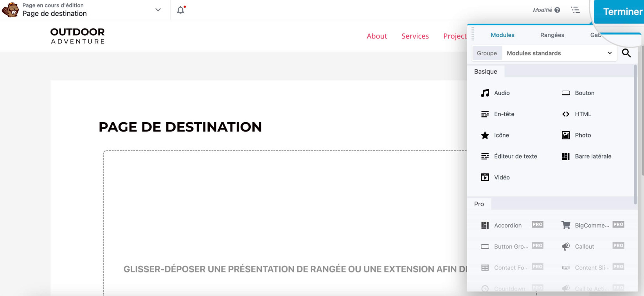The image size is (644, 296).
Task: Click the Éditeur de texte label
Action: (x=515, y=156)
